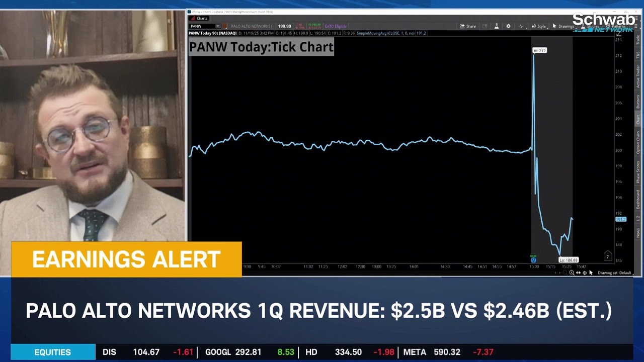The height and width of the screenshot is (362, 644).
Task: Click the PALO ALTO NETWORKS company name
Action: pyautogui.click(x=252, y=26)
